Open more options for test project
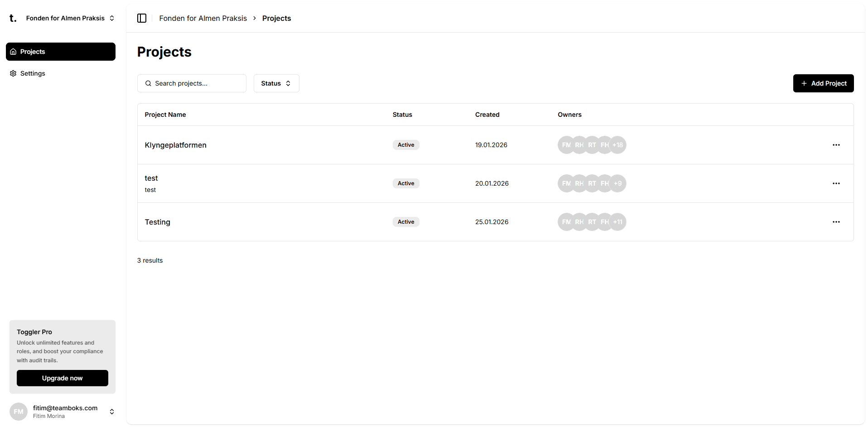The height and width of the screenshot is (427, 868). coord(836,183)
